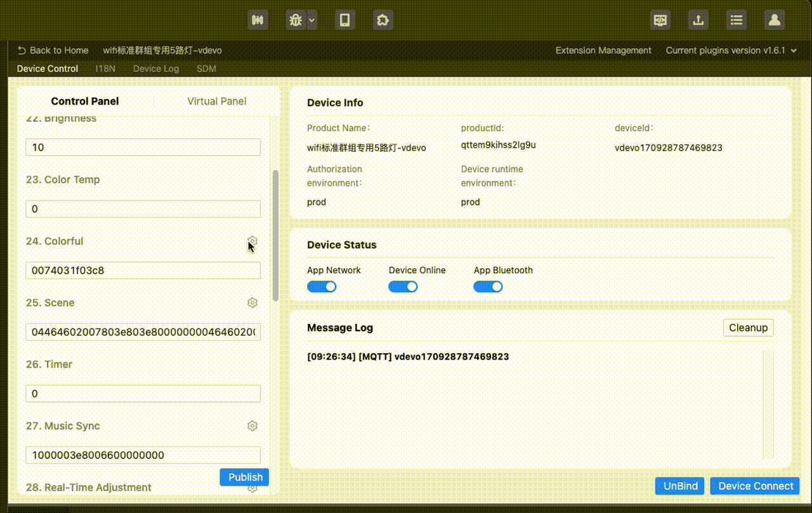This screenshot has height=513, width=812.
Task: Click the group/bracket icon in toolbar
Action: 258,20
